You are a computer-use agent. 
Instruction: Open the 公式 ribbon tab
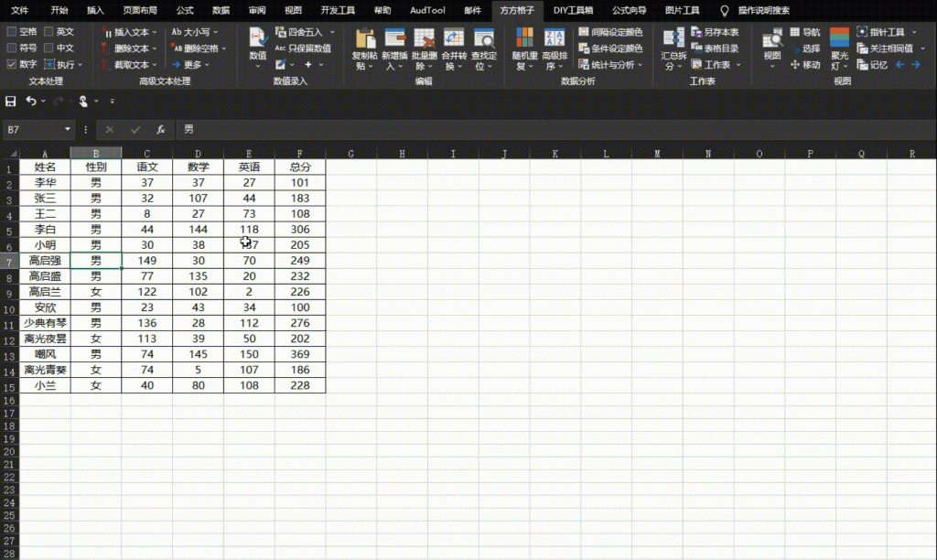[185, 10]
